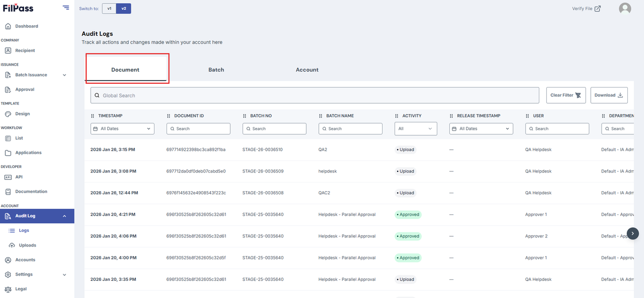The height and width of the screenshot is (298, 644).
Task: Switch to v1 version toggle
Action: (x=109, y=9)
